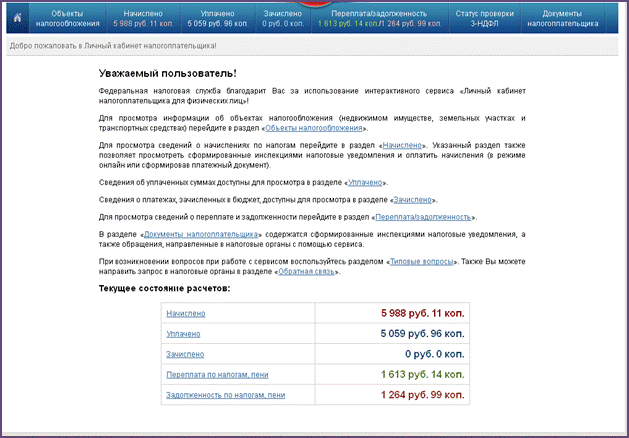629x438 pixels.
Task: Open the «Типовые вопросы» link
Action: point(422,262)
